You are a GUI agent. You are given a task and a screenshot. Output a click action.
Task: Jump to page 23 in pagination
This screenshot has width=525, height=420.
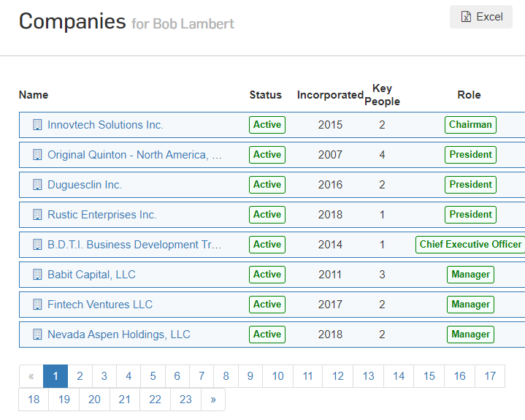point(185,400)
